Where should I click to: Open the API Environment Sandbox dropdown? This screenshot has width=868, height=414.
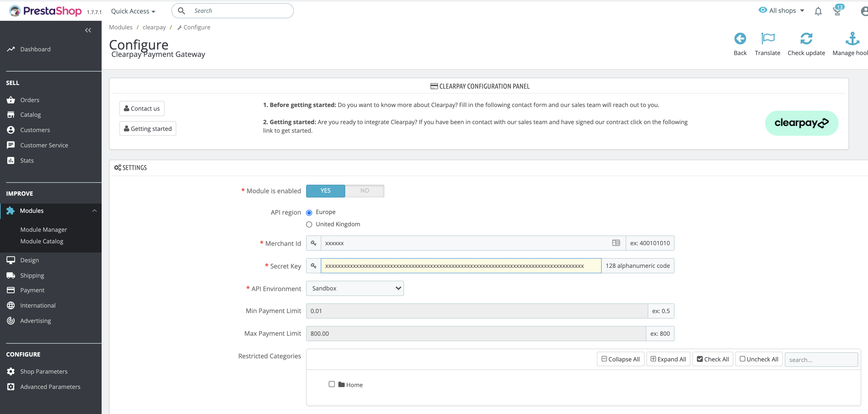(x=355, y=288)
